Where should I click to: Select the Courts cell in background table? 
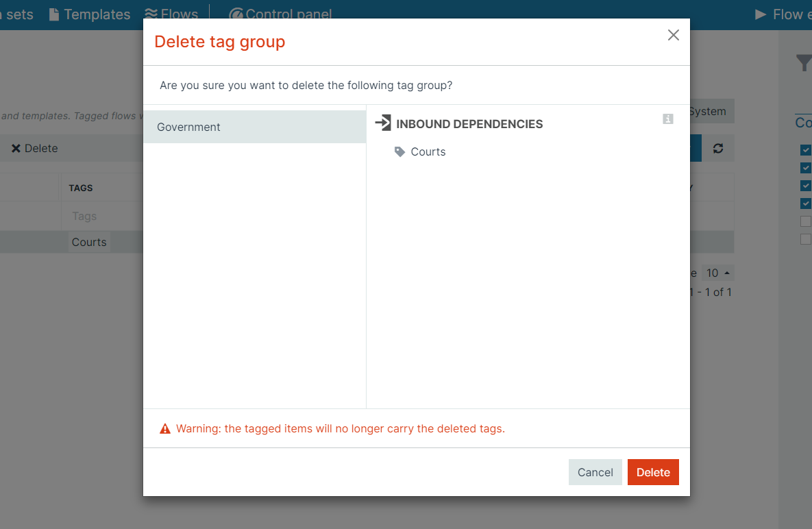tap(89, 243)
